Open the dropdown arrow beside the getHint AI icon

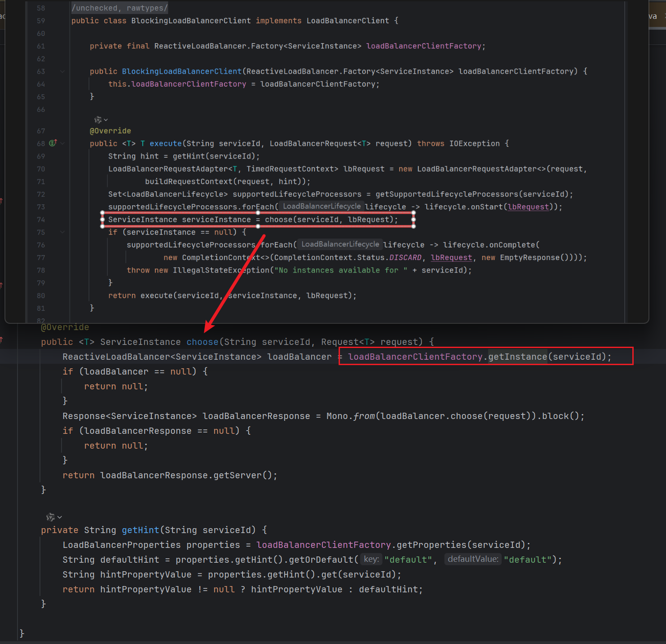(x=60, y=517)
